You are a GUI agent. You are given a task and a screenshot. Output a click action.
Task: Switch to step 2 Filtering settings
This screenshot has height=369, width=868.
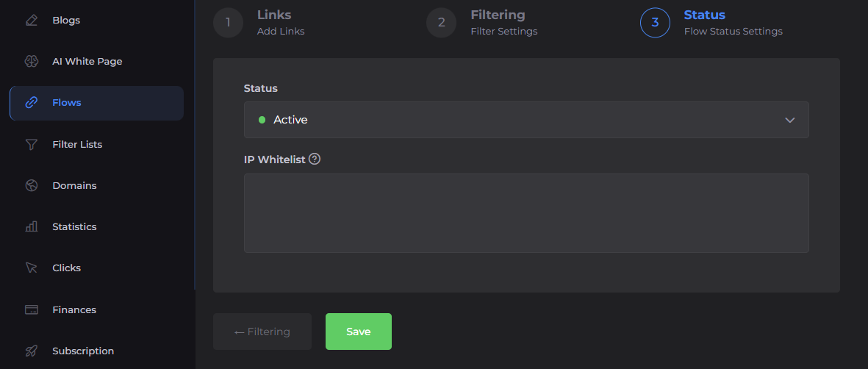(x=441, y=22)
